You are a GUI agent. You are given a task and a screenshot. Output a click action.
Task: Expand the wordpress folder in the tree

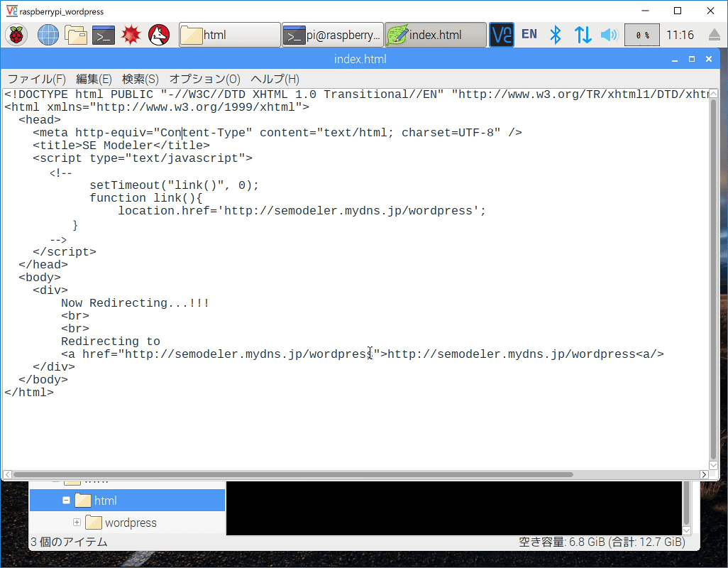[77, 522]
